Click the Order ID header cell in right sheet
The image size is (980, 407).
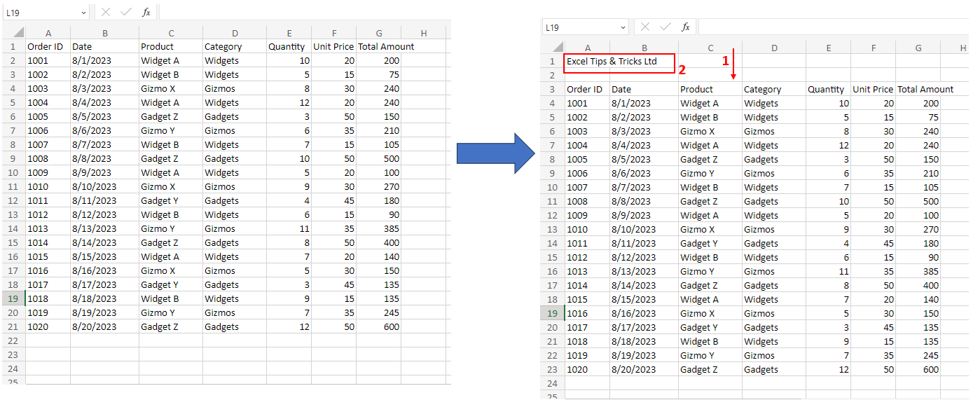586,90
